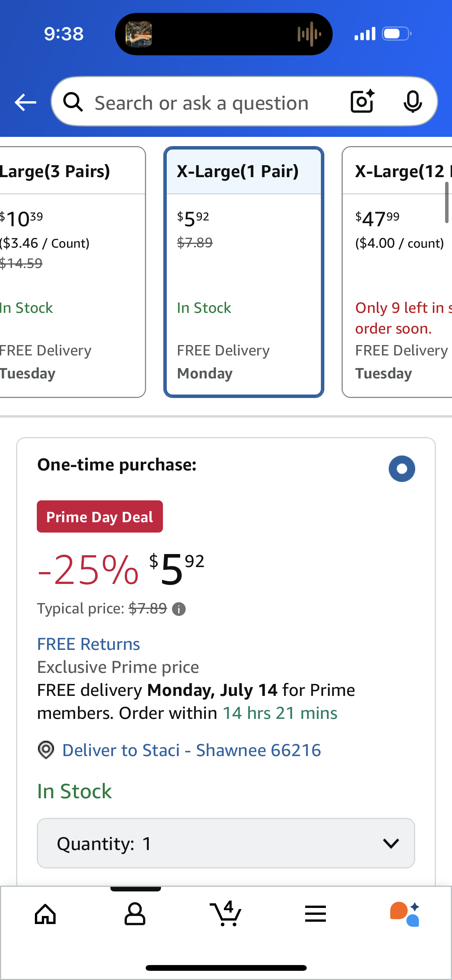Open camera lens search icon
Screen dimensions: 452x980
[x=362, y=102]
